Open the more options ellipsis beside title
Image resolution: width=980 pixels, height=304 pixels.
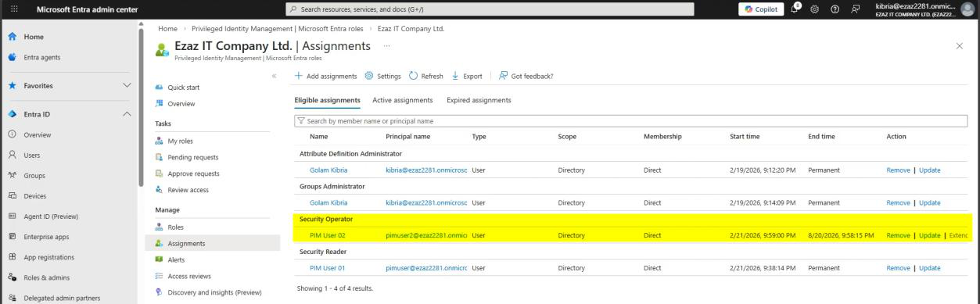387,47
